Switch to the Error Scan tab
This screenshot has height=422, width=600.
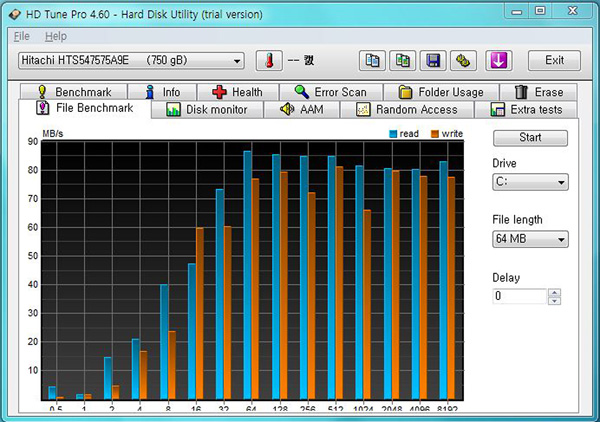tap(329, 92)
